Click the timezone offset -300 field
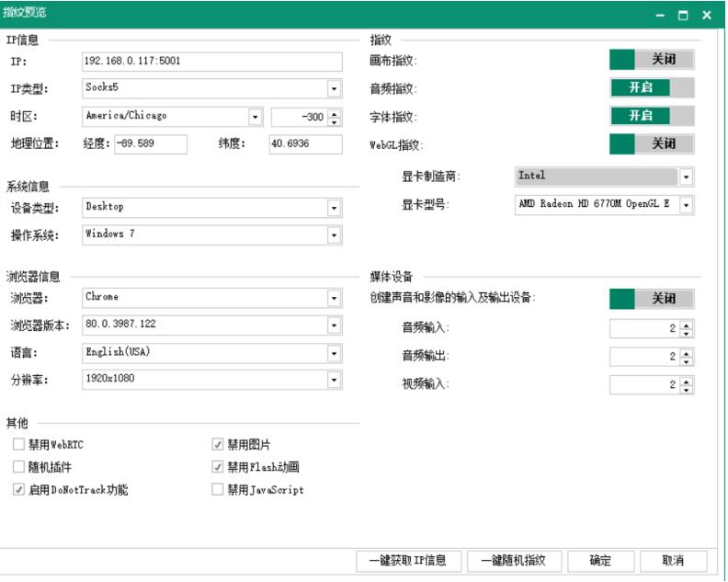The image size is (728, 582). pos(300,117)
